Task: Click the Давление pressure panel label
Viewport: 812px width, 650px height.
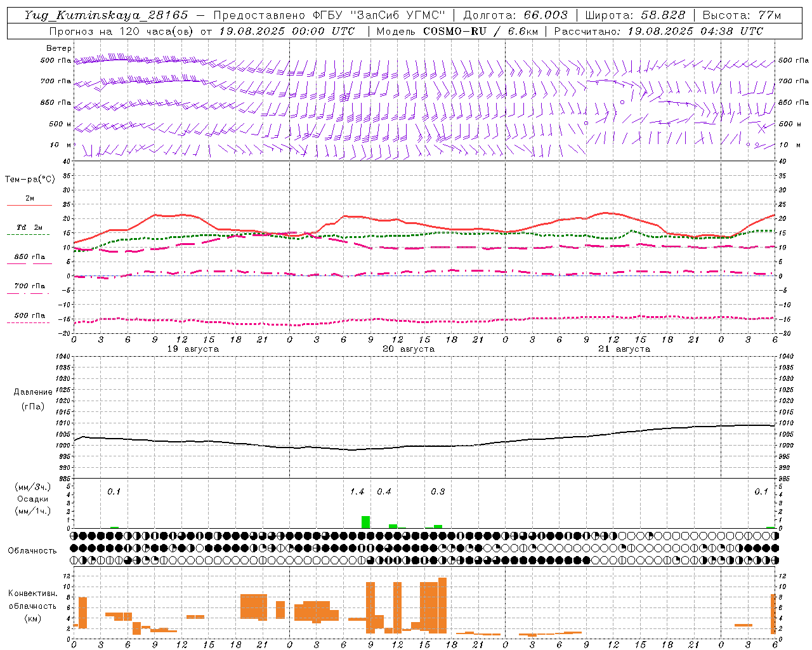Action: point(33,392)
